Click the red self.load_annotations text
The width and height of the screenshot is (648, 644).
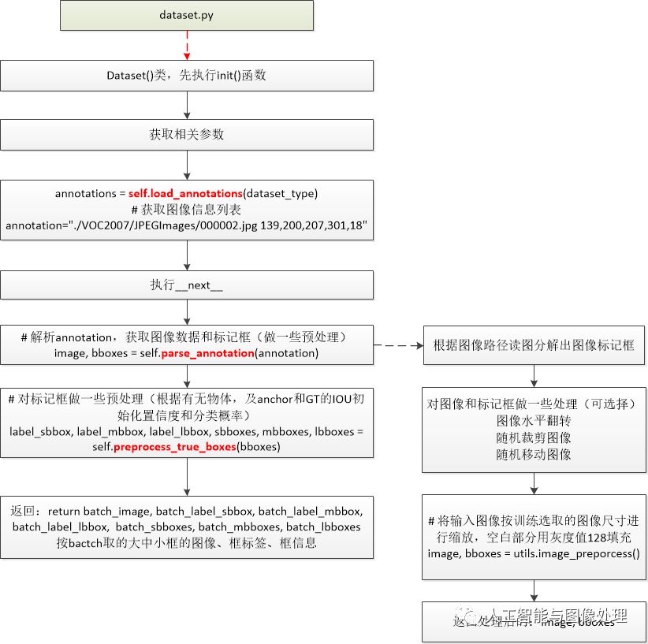pos(185,193)
